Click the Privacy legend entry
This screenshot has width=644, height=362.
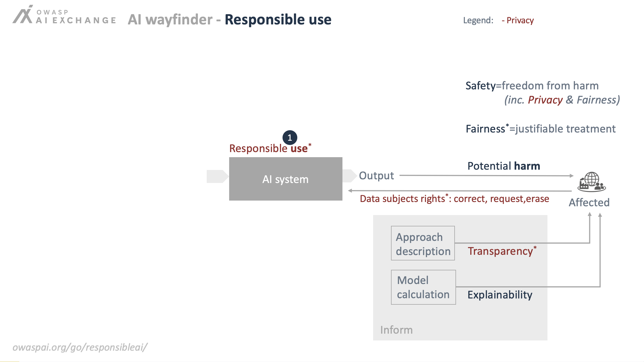[518, 20]
